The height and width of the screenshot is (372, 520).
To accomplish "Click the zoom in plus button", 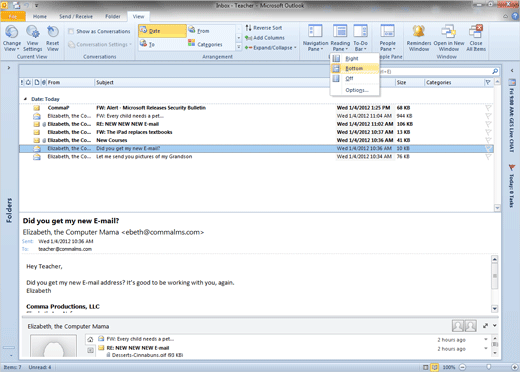I will [x=515, y=367].
